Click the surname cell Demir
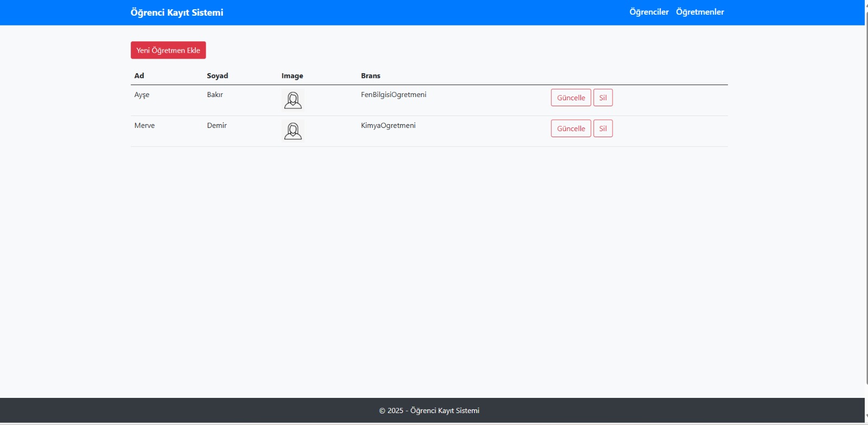868x425 pixels. [x=217, y=126]
